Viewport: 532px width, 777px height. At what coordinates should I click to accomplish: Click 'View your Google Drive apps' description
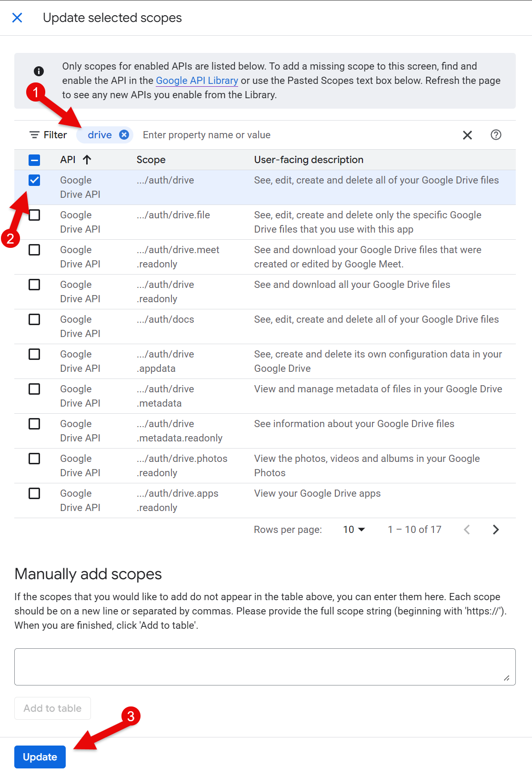pyautogui.click(x=317, y=493)
